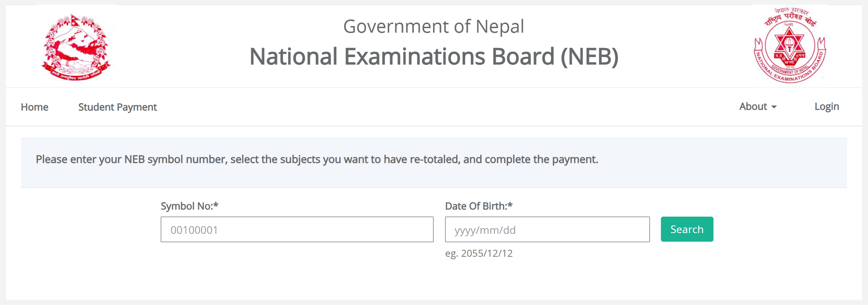The width and height of the screenshot is (868, 305).
Task: Click the eg. 2055/12/12 date hint
Action: [479, 254]
